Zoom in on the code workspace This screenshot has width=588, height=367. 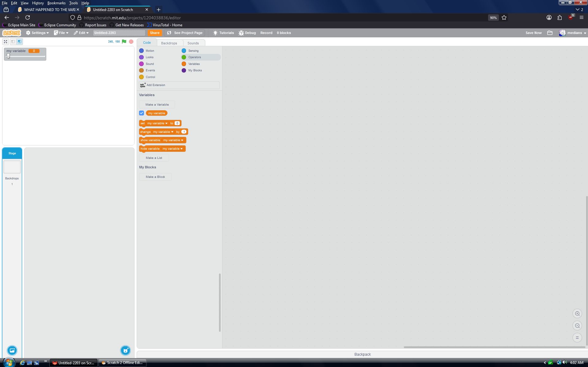(577, 313)
